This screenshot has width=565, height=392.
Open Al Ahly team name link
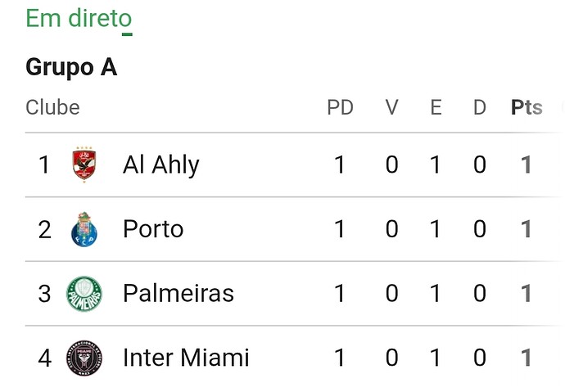[160, 165]
